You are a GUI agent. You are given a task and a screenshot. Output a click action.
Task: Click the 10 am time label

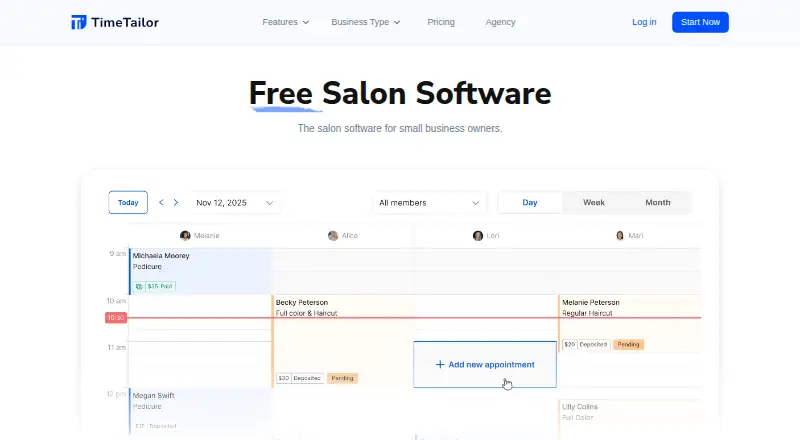tap(117, 301)
